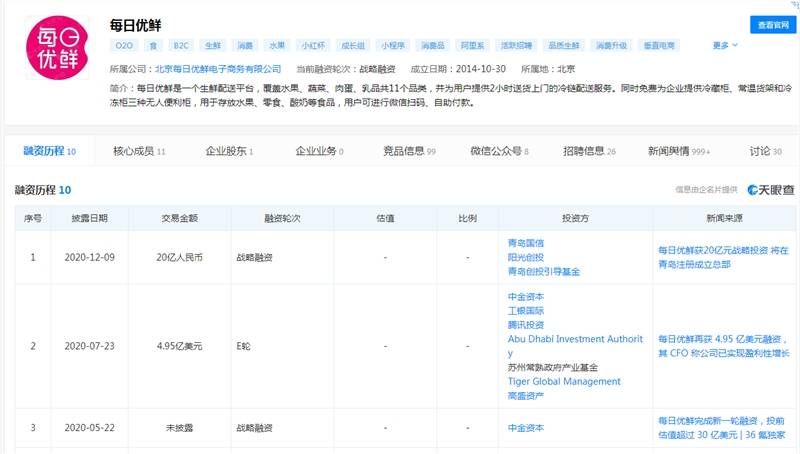Switch to the 竞品信息 tab
800x454 pixels.
pos(409,151)
